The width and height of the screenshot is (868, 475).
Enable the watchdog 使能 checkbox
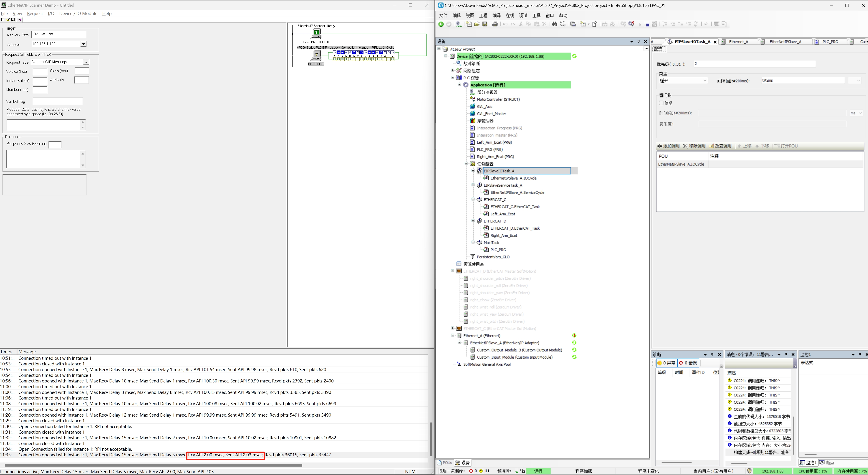point(661,103)
